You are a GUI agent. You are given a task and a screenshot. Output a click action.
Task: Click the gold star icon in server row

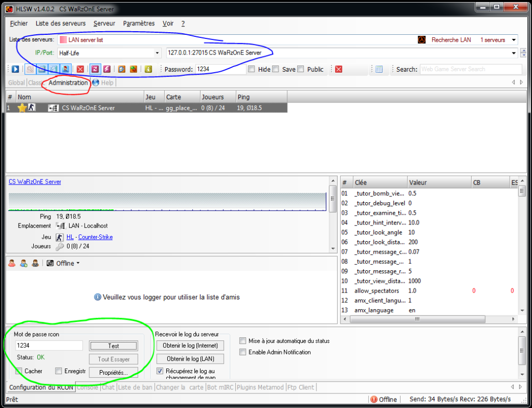pos(22,108)
